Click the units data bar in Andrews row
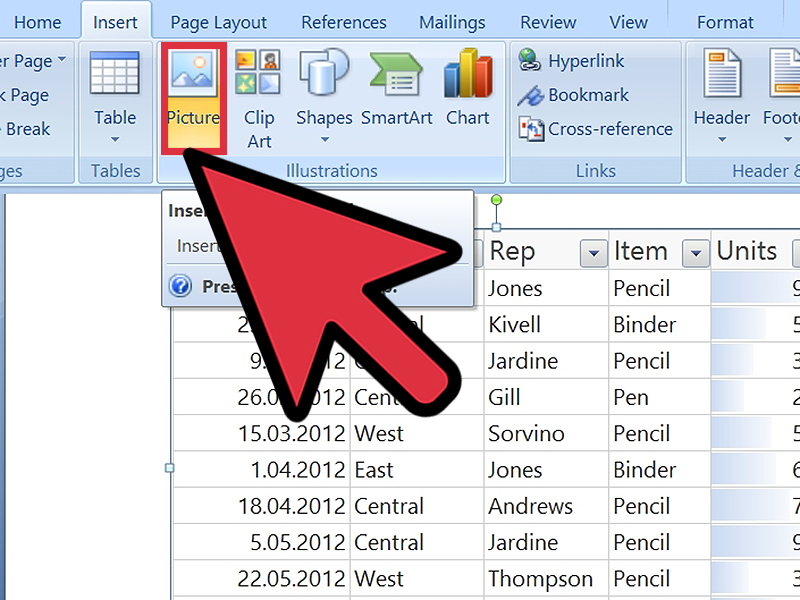Image resolution: width=800 pixels, height=600 pixels. click(751, 506)
